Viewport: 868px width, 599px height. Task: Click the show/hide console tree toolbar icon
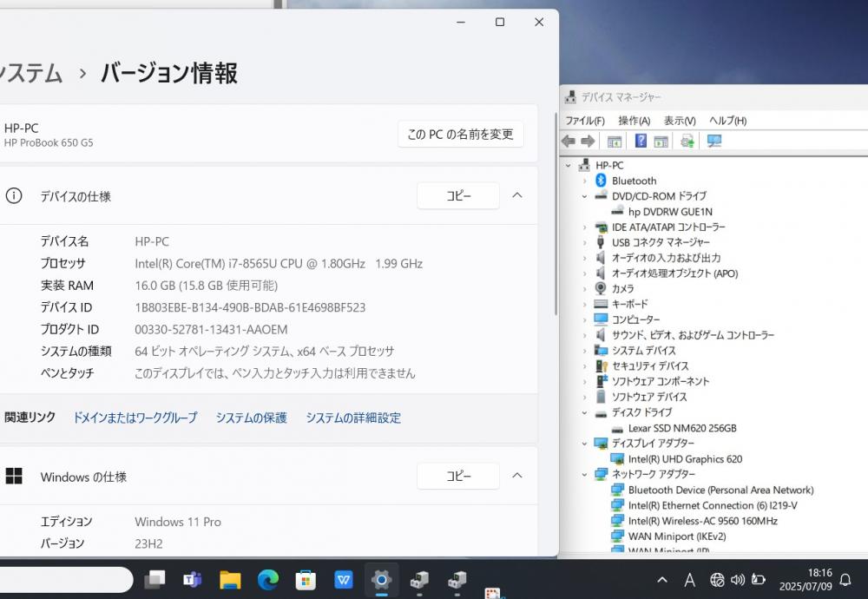click(x=614, y=142)
